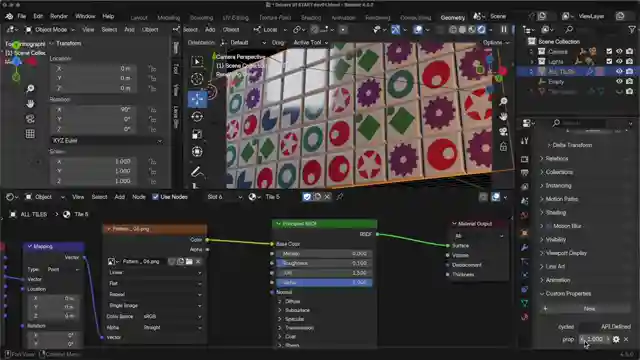This screenshot has height=360, width=640.
Task: Toggle camera view with camera icon in viewport
Action: click(503, 131)
